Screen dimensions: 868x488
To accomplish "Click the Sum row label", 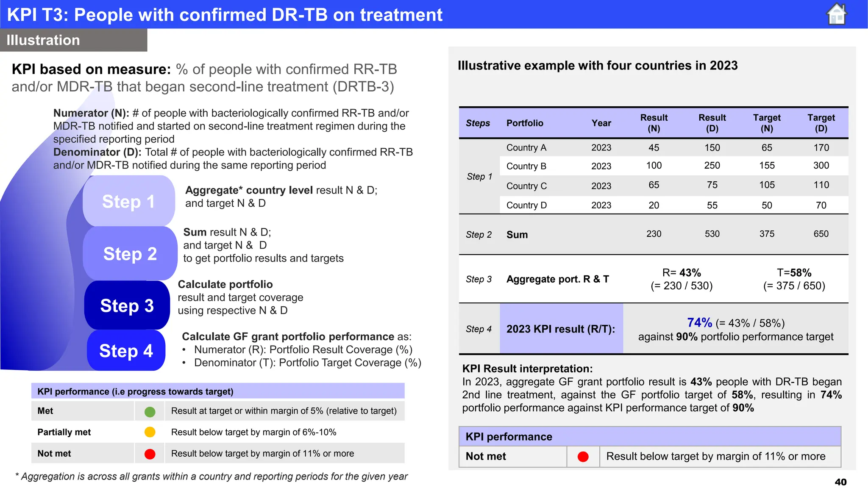I will tap(517, 235).
